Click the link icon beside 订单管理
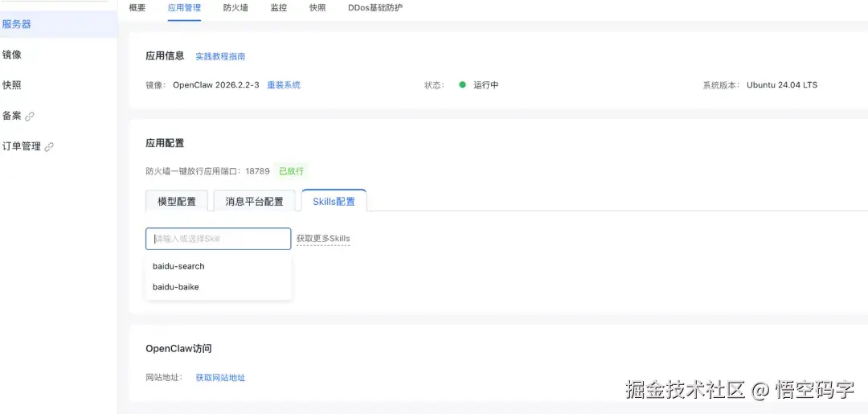This screenshot has width=868, height=414. 49,146
